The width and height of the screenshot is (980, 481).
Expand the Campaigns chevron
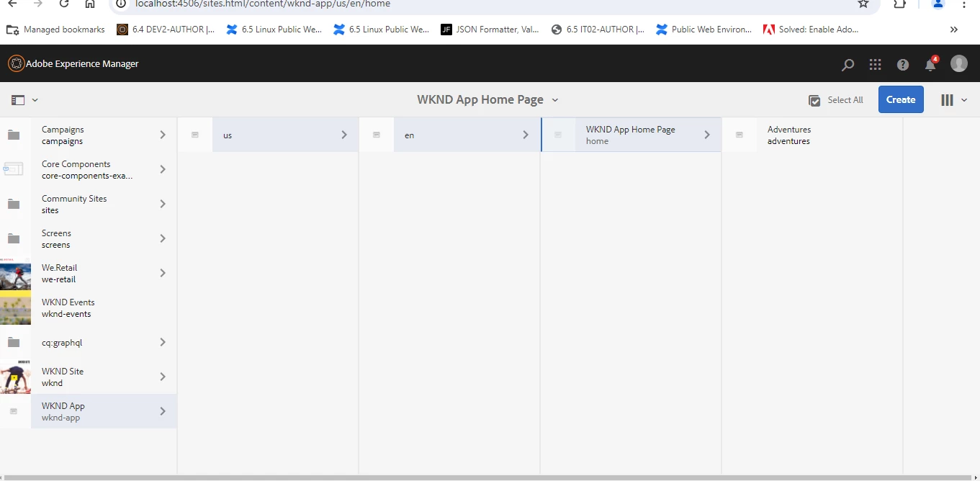(x=163, y=135)
